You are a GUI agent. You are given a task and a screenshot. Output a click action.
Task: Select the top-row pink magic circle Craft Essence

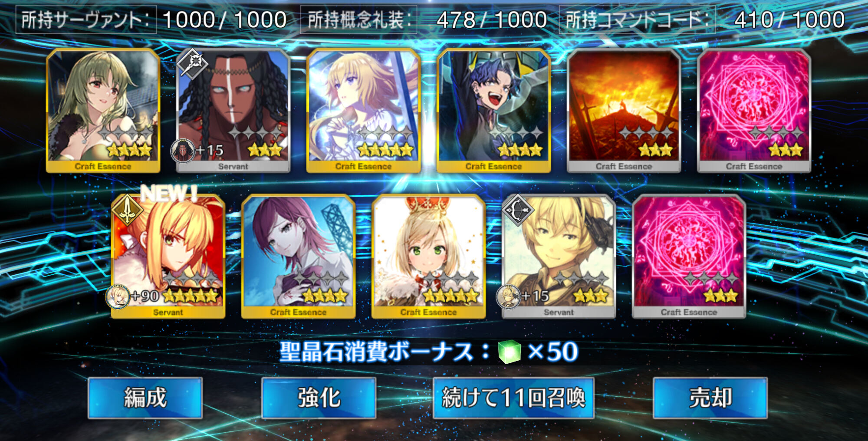click(x=754, y=111)
